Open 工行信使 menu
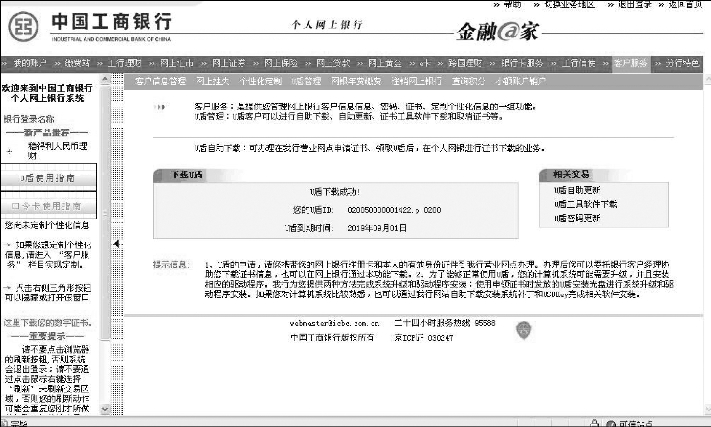 579,63
